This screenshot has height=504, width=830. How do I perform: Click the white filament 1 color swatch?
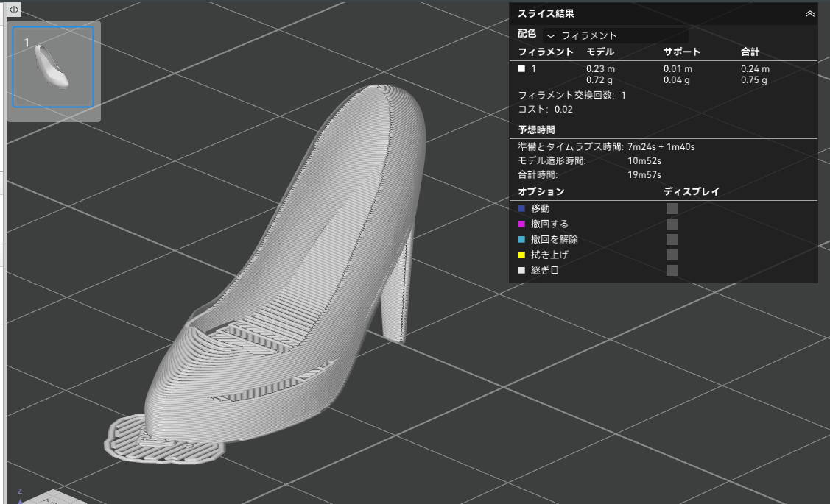(521, 68)
